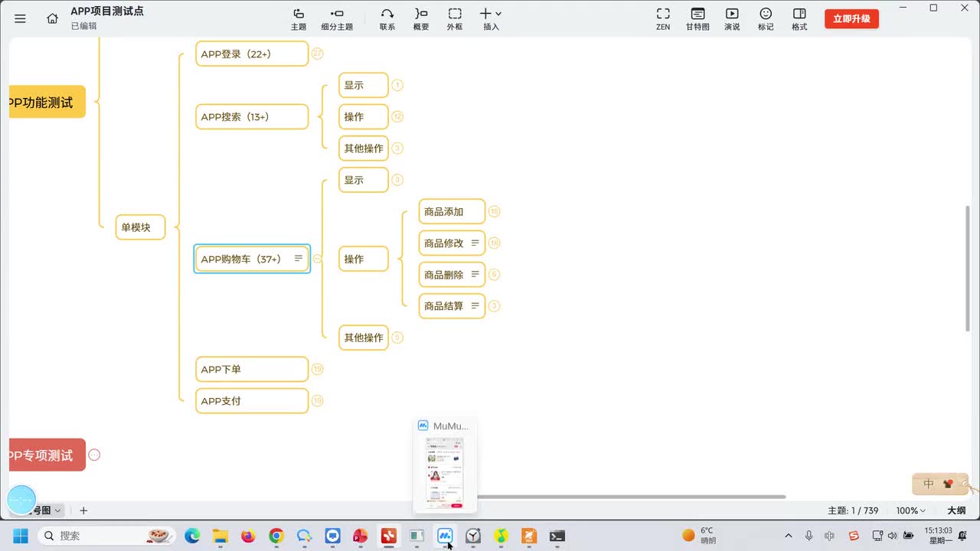Image resolution: width=980 pixels, height=551 pixels.
Task: Insert a relationship (联系) line
Action: click(387, 19)
